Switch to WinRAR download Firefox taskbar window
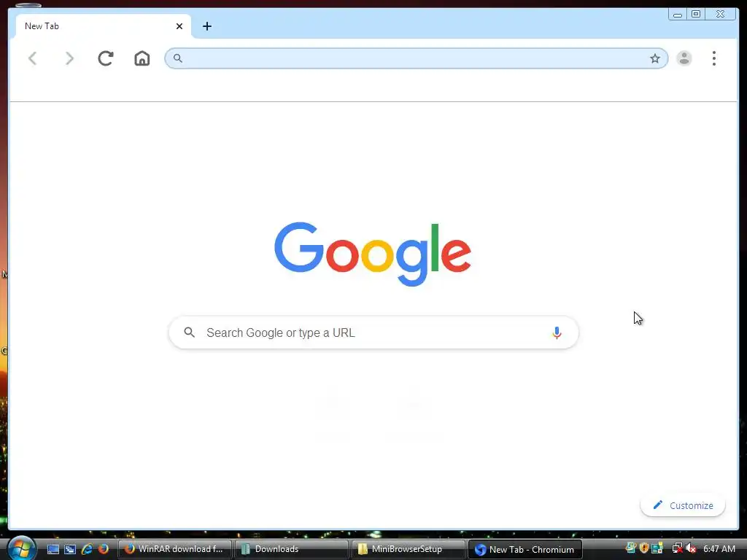The image size is (747, 560). pyautogui.click(x=175, y=549)
